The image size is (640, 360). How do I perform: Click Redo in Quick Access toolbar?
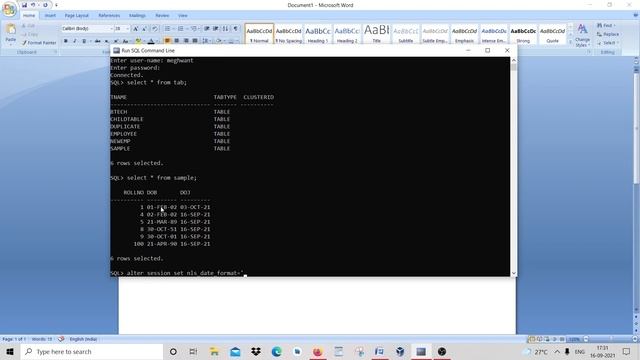pyautogui.click(x=45, y=5)
